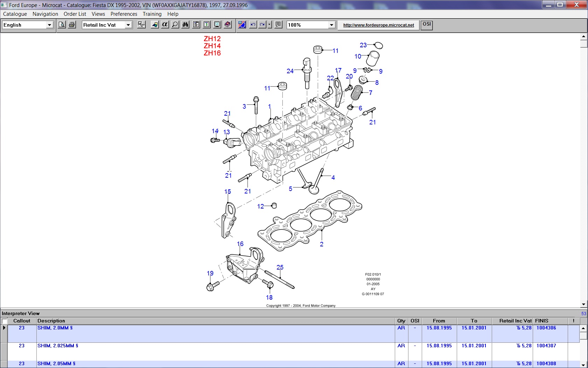Click callout 12 on the diagram
This screenshot has width=588, height=368.
pos(260,206)
